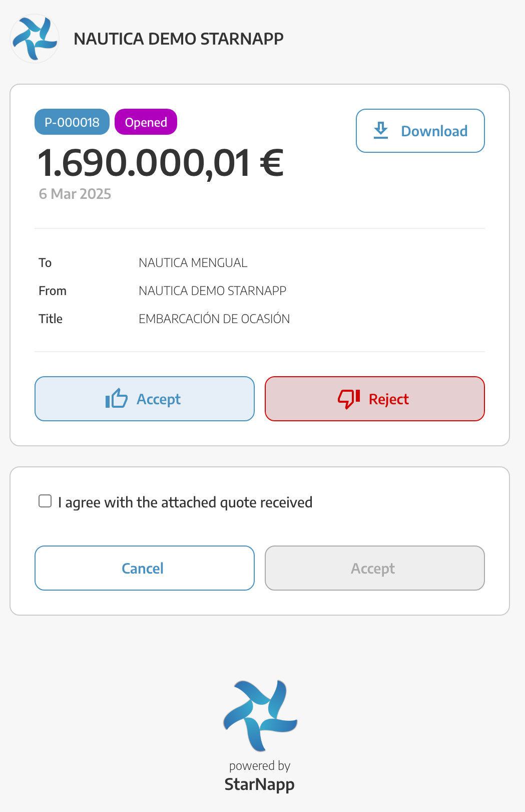525x812 pixels.
Task: Click the 6 Mar 2025 date
Action: coord(75,194)
